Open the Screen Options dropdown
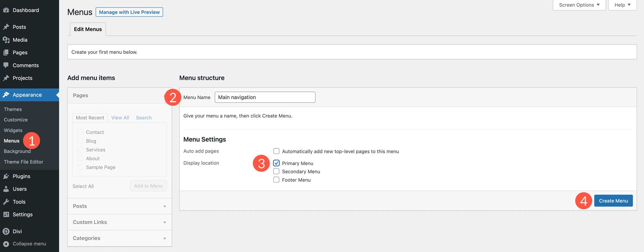The width and height of the screenshot is (644, 252). 579,5
